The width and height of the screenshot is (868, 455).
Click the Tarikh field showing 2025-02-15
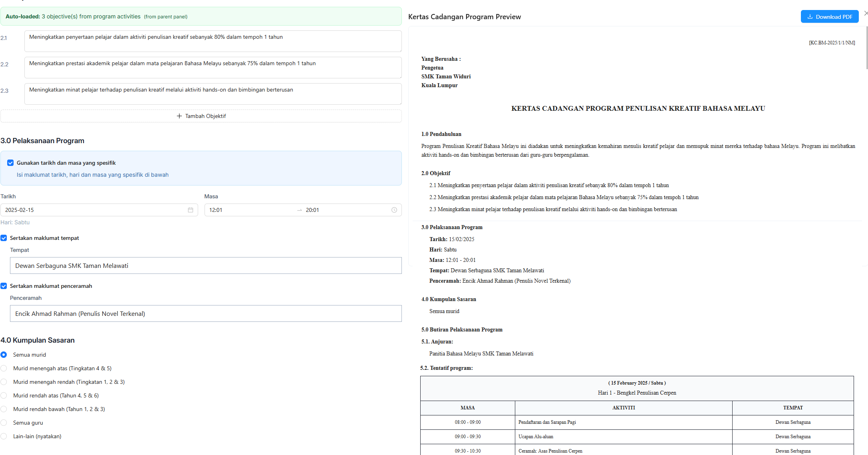[x=96, y=210]
